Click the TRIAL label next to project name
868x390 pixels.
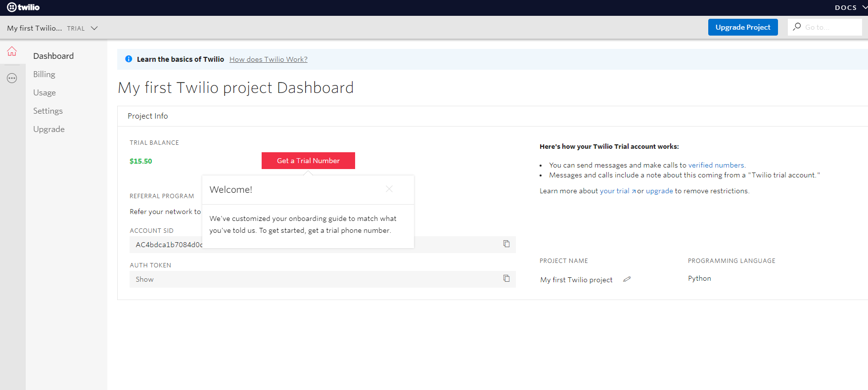[76, 29]
